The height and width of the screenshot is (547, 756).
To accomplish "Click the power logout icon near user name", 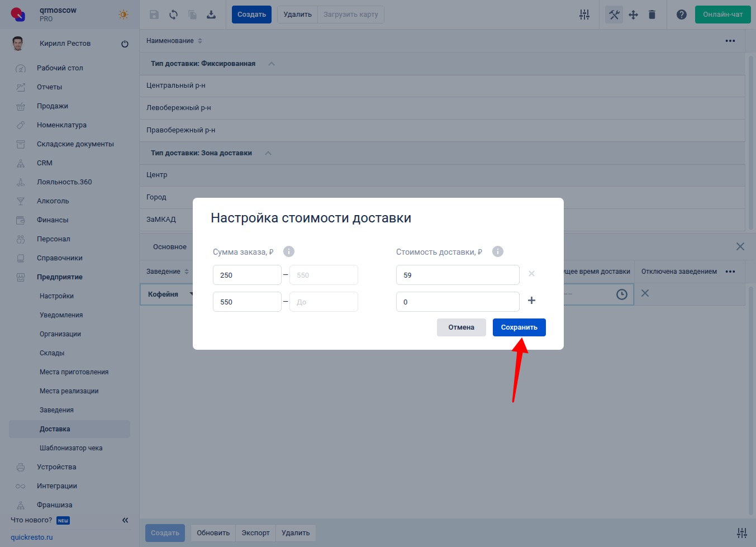I will click(x=125, y=44).
